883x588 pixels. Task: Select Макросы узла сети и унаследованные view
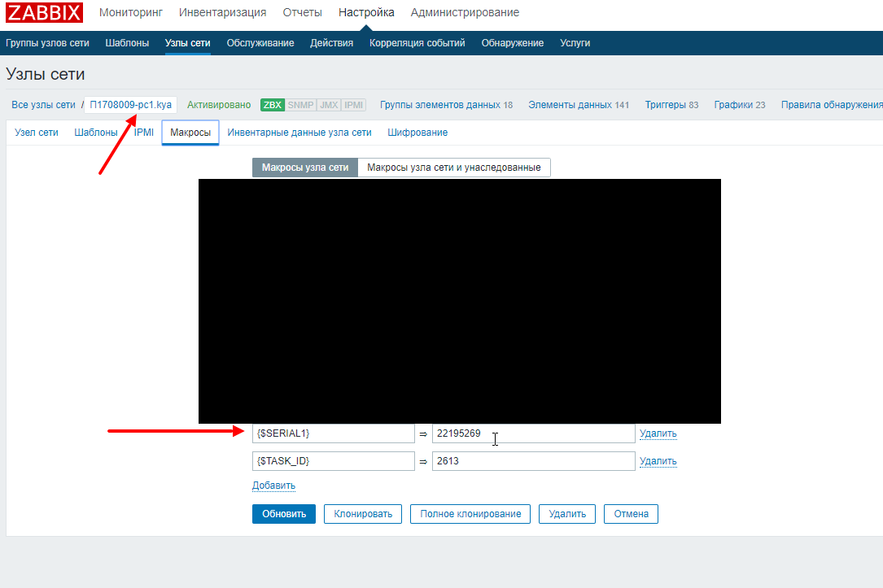(x=454, y=167)
